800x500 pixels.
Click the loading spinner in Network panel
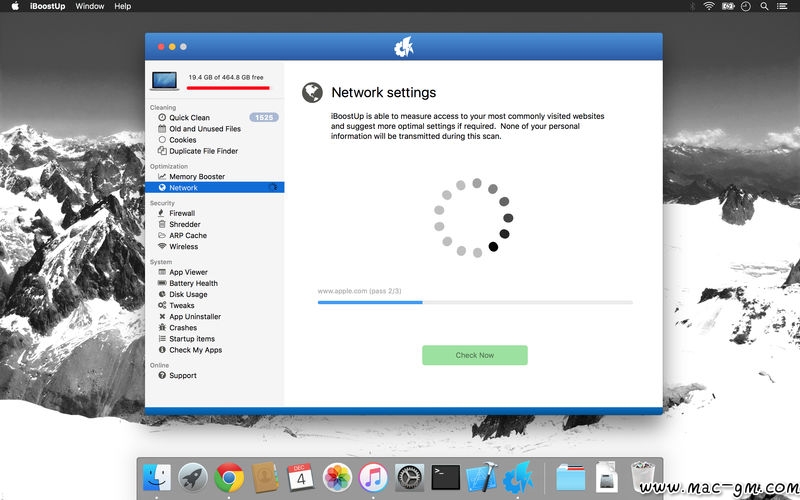pos(473,218)
